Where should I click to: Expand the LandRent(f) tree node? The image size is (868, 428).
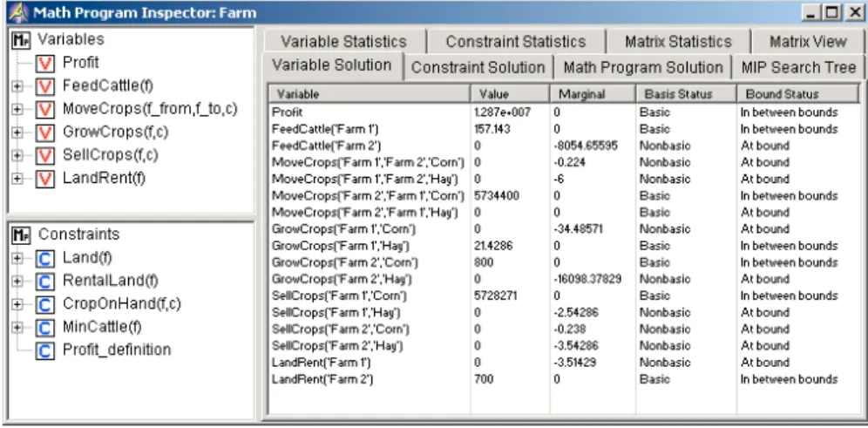17,180
